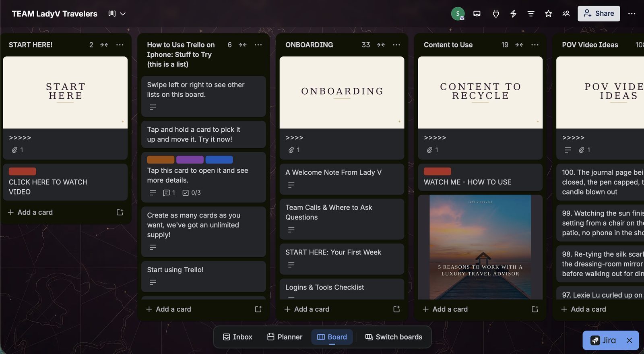Open the START HERE cover card
This screenshot has height=354, width=644.
(x=65, y=108)
